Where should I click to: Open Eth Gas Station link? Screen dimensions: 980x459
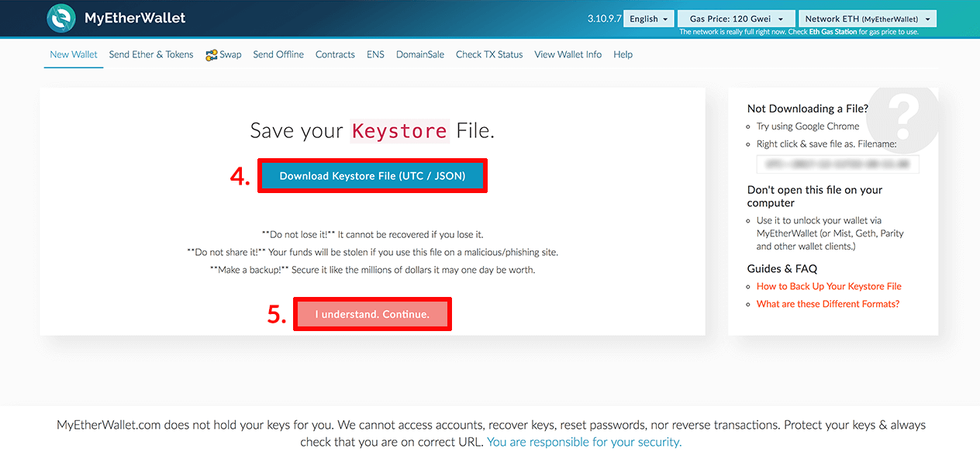coord(833,33)
